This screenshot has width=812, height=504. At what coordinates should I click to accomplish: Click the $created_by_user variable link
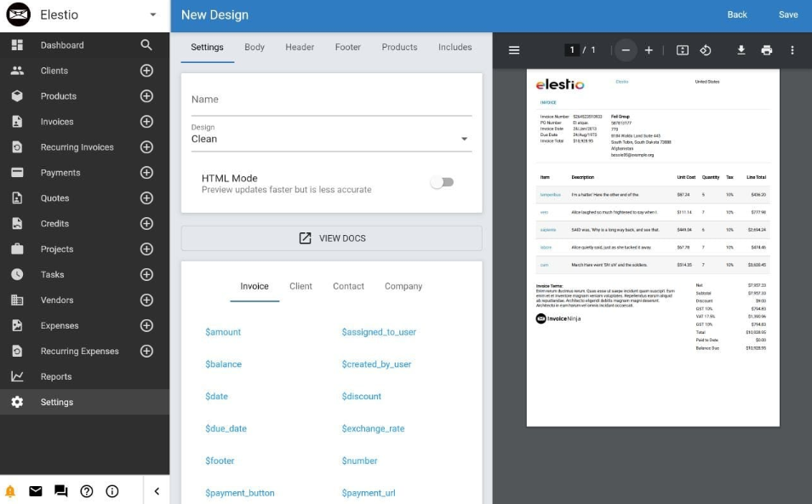pyautogui.click(x=376, y=364)
